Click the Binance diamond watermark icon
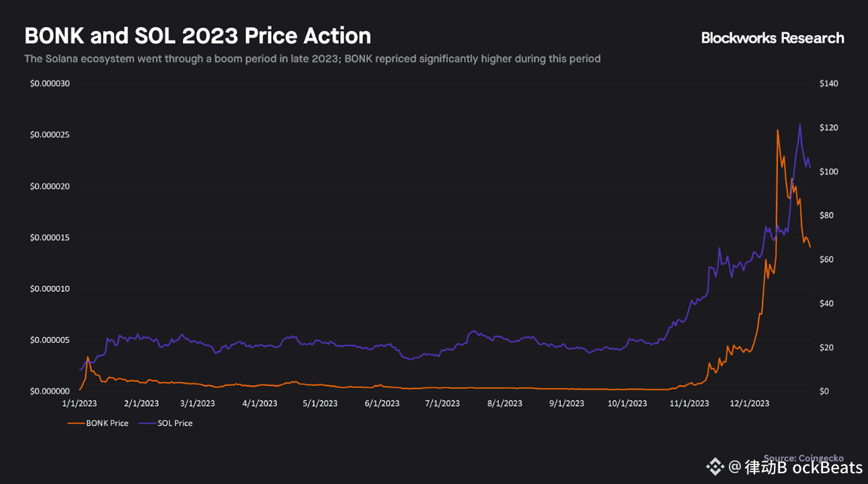This screenshot has height=484, width=868. (715, 466)
